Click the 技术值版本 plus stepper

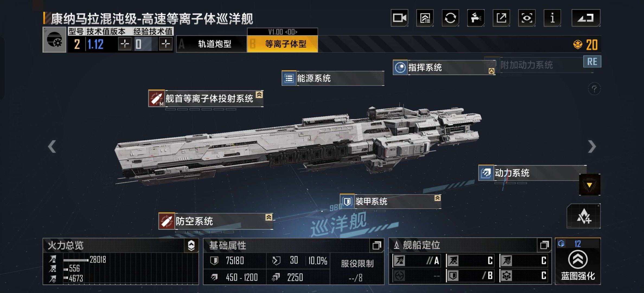(x=125, y=44)
